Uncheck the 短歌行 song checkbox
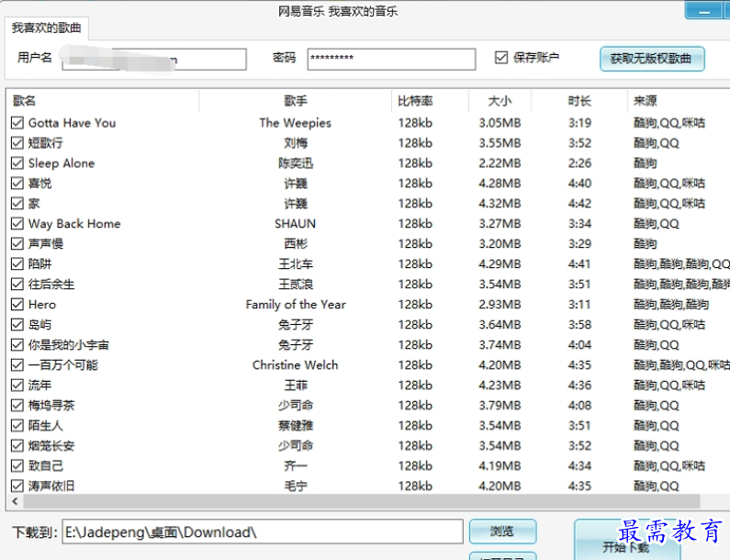This screenshot has width=730, height=560. (x=17, y=143)
